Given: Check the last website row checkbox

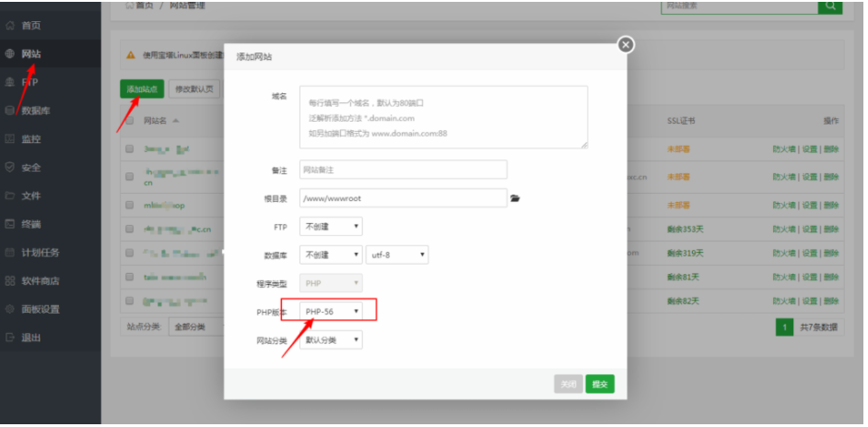Looking at the screenshot, I should click(130, 301).
